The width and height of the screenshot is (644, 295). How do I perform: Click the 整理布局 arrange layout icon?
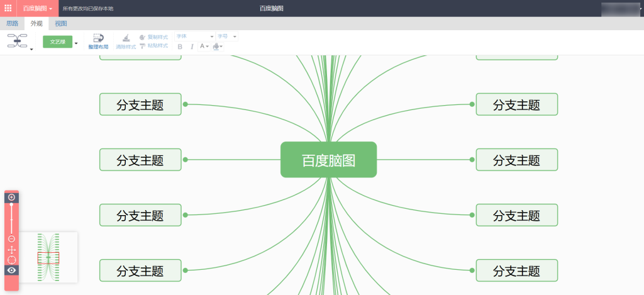98,38
